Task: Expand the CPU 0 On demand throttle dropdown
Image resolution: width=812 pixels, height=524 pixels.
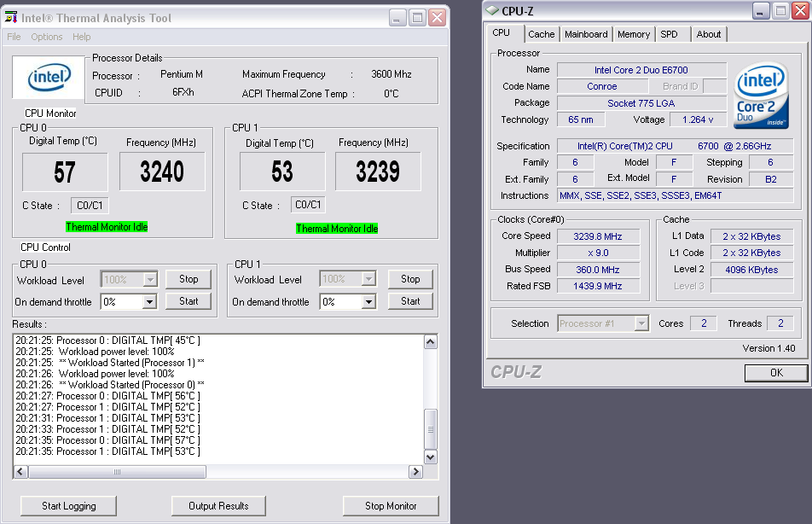Action: coord(149,301)
